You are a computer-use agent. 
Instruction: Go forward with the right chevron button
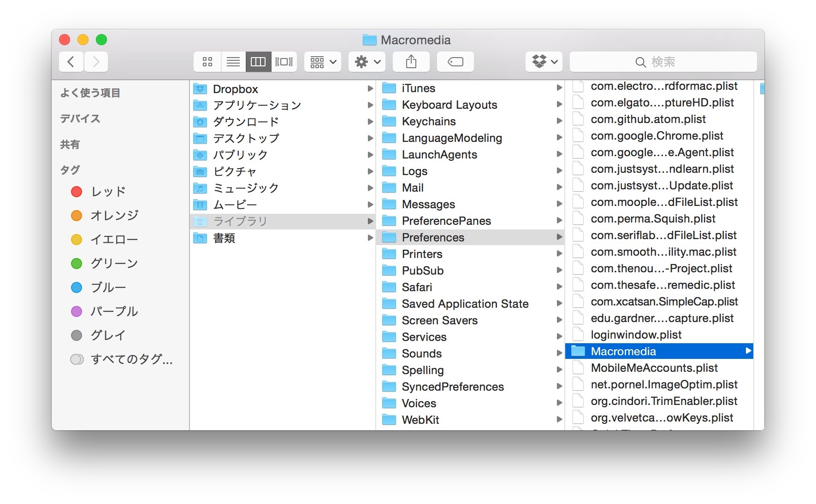(96, 62)
